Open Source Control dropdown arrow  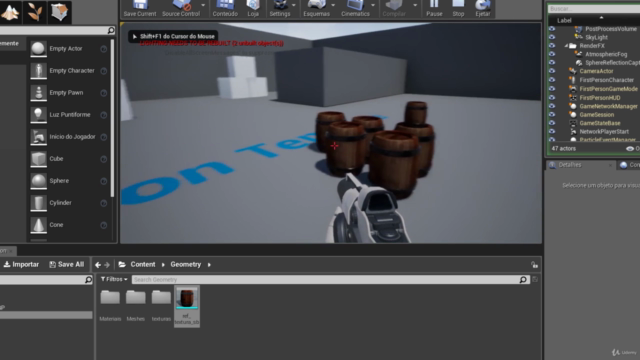coord(203,5)
